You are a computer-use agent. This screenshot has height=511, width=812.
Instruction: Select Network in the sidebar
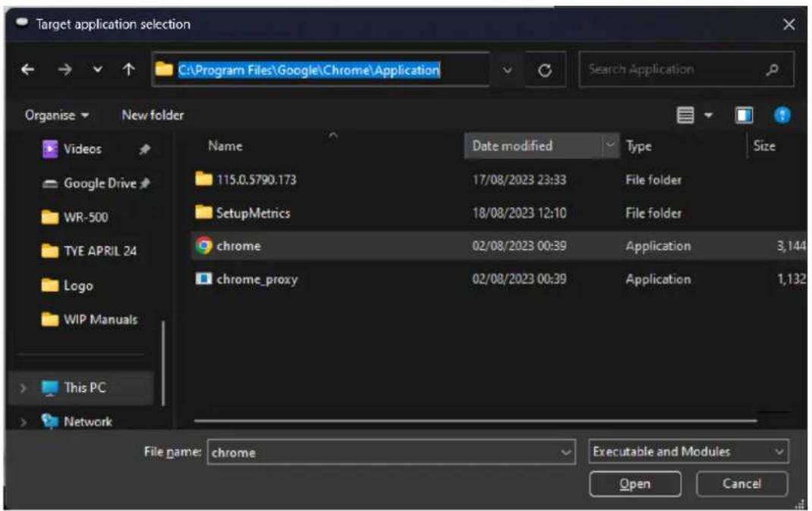tap(77, 421)
